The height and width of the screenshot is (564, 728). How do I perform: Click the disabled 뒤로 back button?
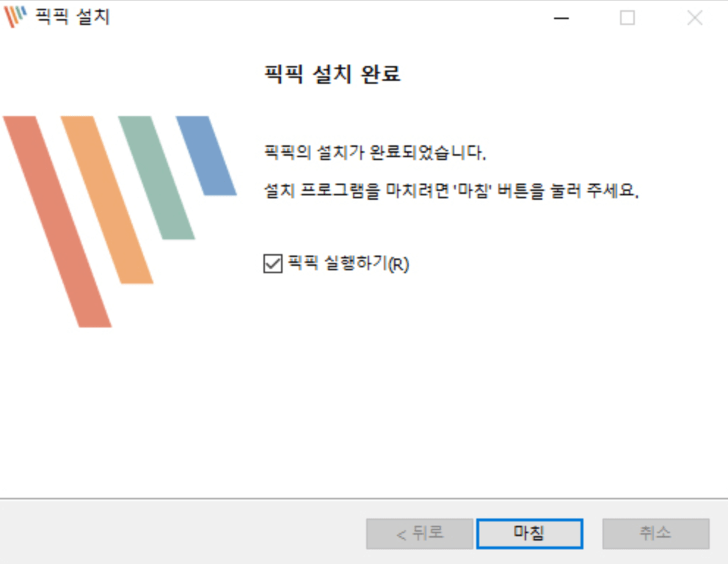coord(419,533)
